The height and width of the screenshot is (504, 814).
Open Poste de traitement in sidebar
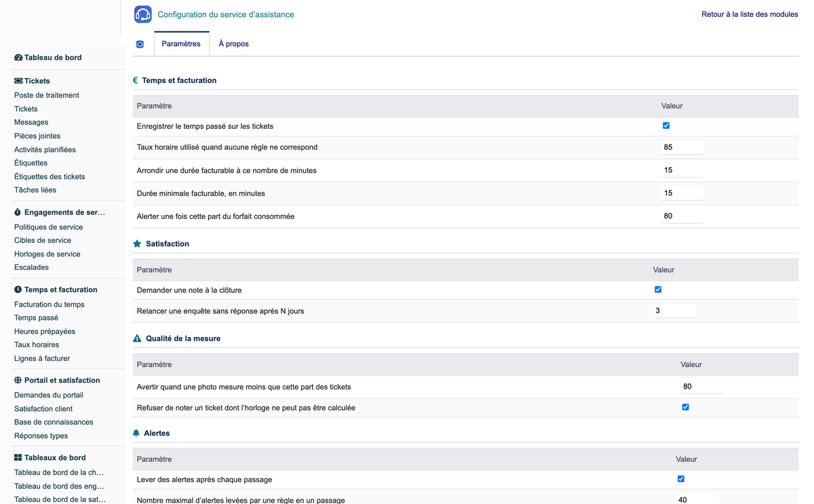click(47, 96)
